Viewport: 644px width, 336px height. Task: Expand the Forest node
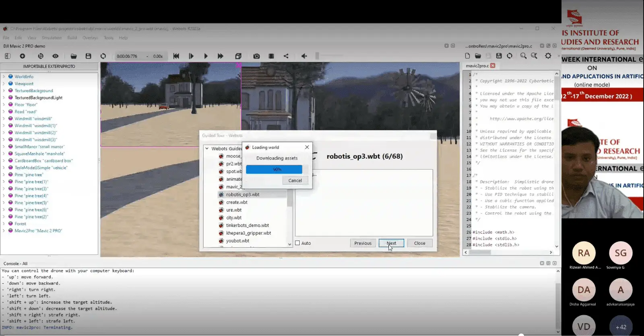(4, 224)
